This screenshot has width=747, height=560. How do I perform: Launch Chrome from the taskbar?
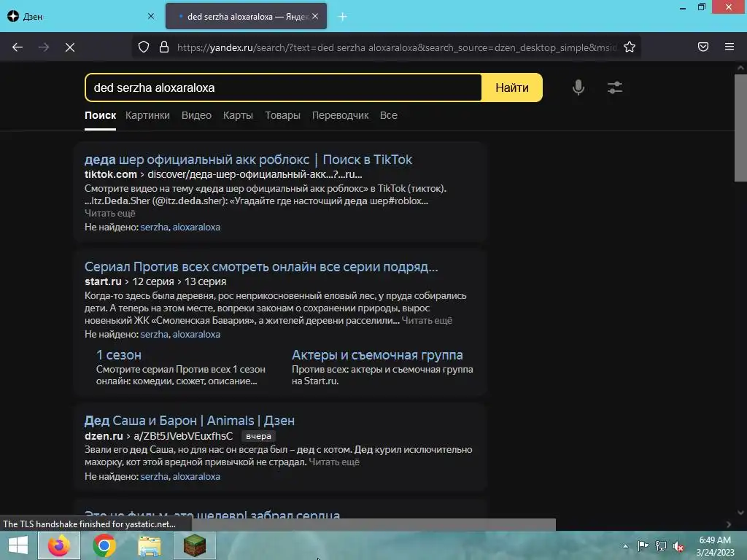pos(104,545)
